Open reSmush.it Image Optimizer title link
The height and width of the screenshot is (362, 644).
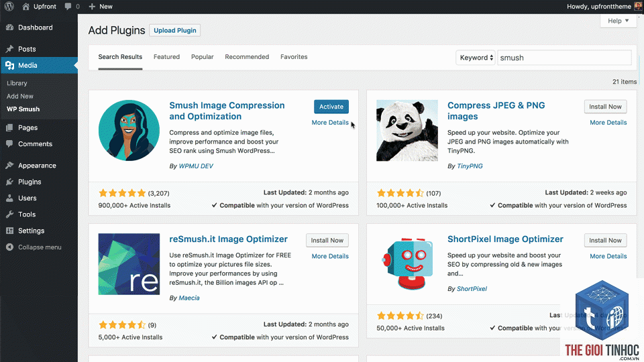point(228,239)
